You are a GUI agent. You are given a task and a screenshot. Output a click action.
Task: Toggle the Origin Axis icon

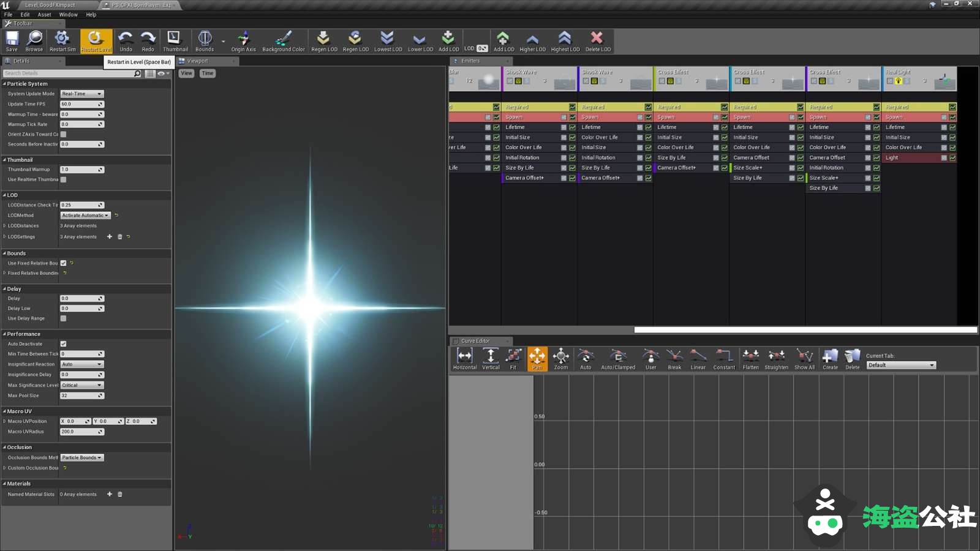click(x=243, y=41)
